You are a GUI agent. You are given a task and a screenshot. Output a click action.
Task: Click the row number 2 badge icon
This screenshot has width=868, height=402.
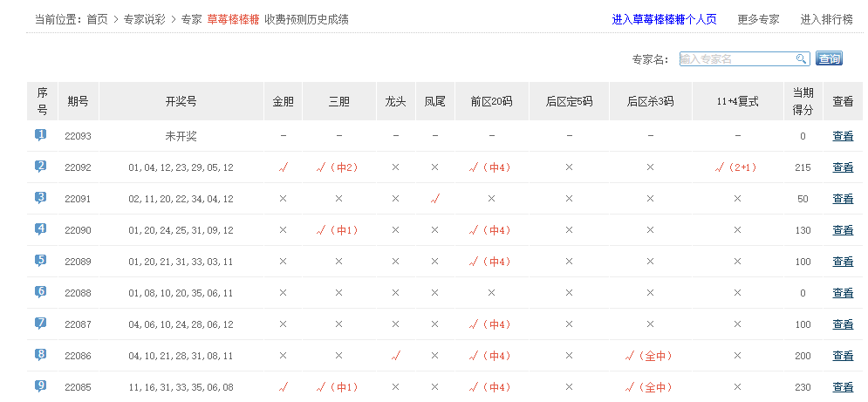click(41, 167)
